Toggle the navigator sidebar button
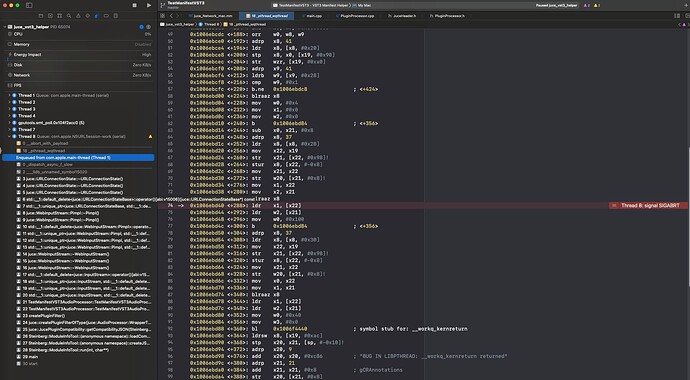Screen dimensions: 690x380 [x=29, y=5]
